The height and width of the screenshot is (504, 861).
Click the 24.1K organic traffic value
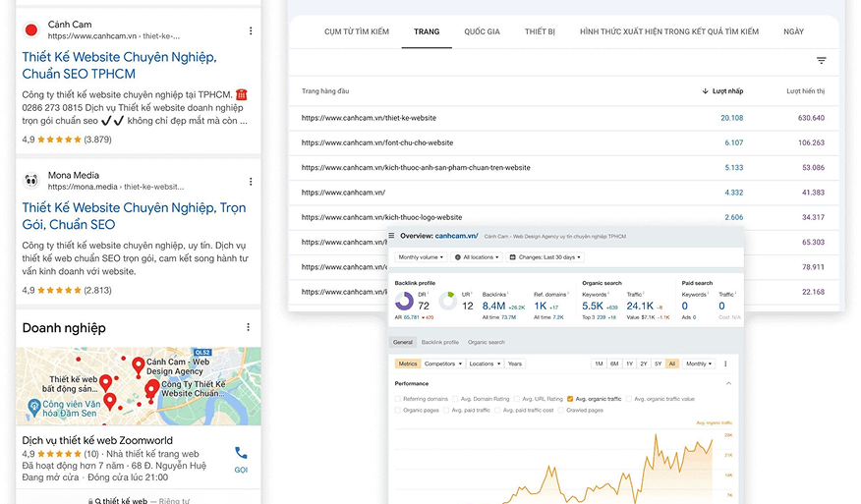click(x=640, y=306)
